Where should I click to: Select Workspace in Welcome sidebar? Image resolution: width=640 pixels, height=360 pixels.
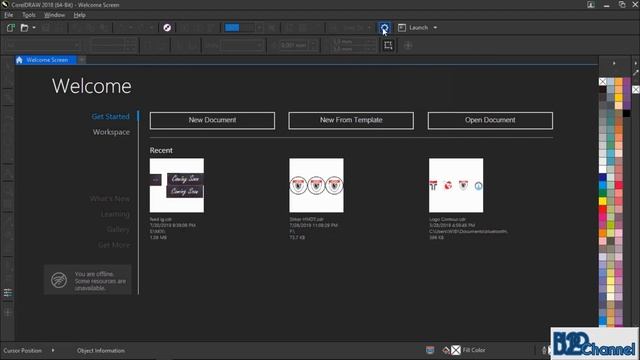click(x=111, y=132)
